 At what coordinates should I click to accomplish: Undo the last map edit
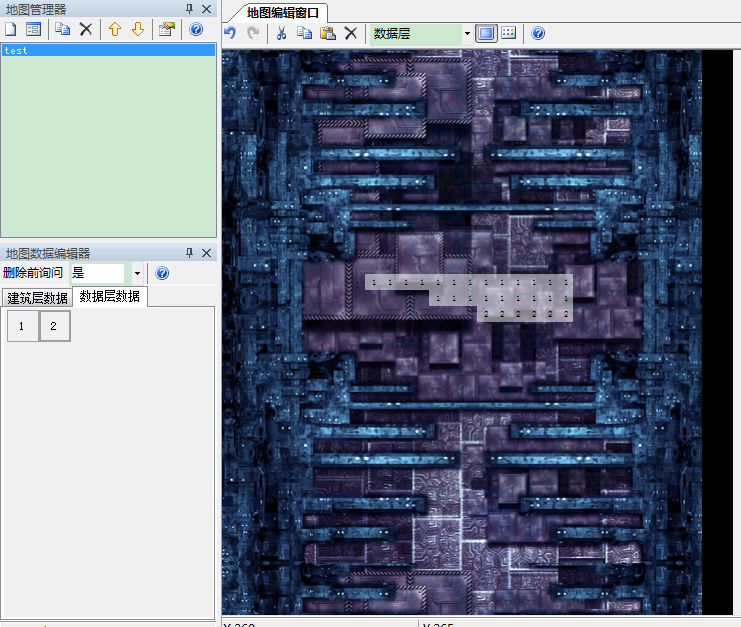point(230,33)
